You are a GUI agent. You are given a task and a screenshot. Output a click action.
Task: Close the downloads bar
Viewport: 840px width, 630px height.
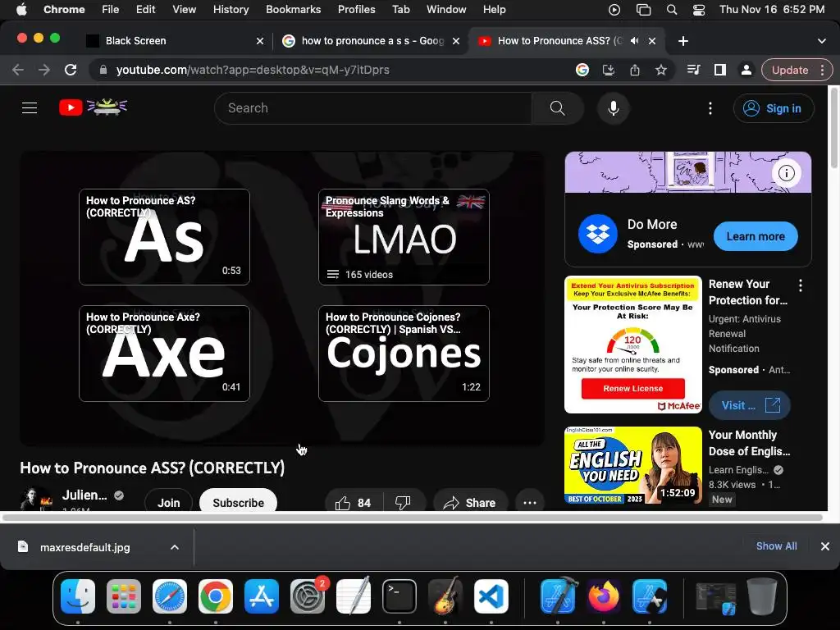coord(825,546)
